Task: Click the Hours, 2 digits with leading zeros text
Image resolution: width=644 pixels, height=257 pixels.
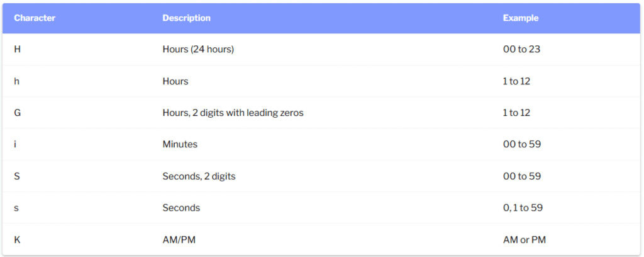Action: pyautogui.click(x=233, y=113)
